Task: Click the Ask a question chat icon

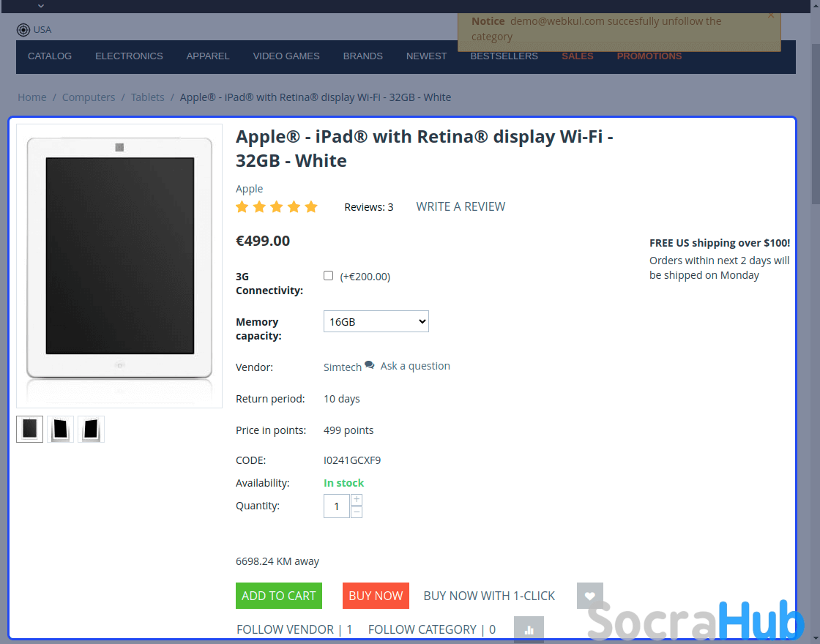Action: [370, 365]
